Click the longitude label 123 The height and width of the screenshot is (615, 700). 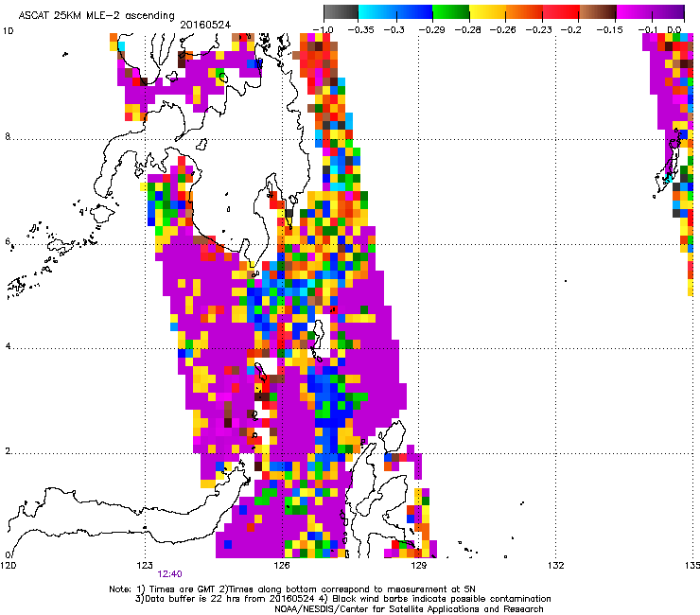click(x=145, y=566)
